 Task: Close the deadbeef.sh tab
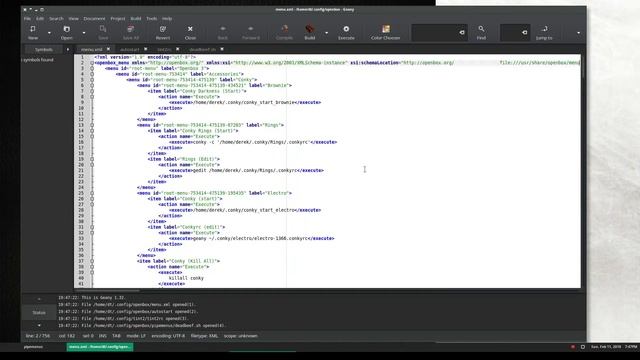point(222,49)
